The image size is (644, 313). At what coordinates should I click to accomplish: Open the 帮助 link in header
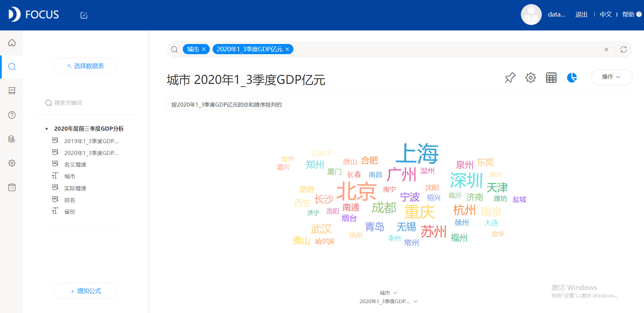point(628,15)
